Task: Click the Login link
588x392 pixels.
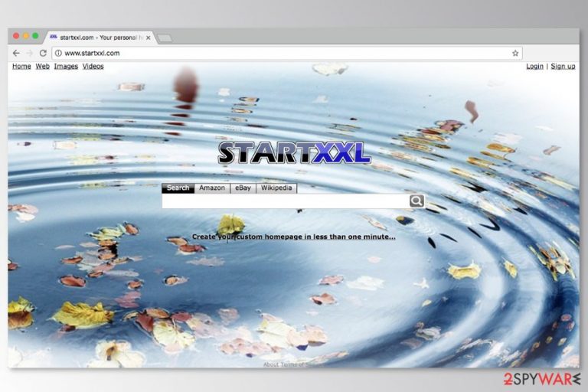Action: pyautogui.click(x=534, y=67)
